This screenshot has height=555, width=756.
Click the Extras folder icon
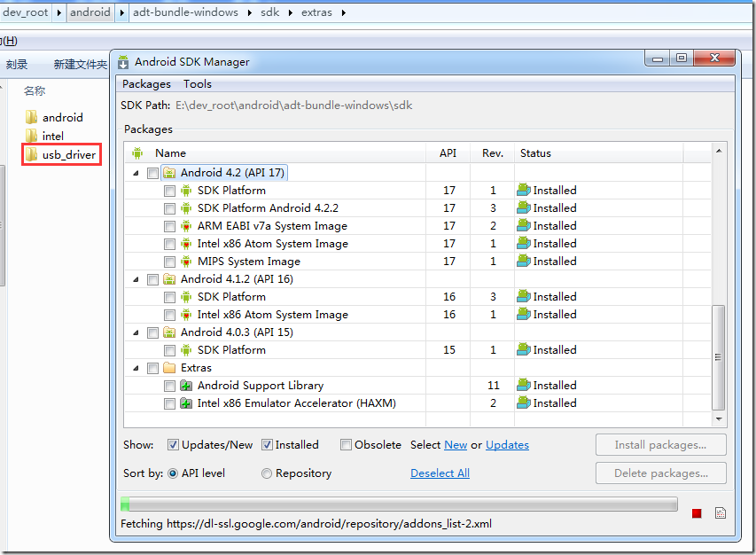(169, 368)
